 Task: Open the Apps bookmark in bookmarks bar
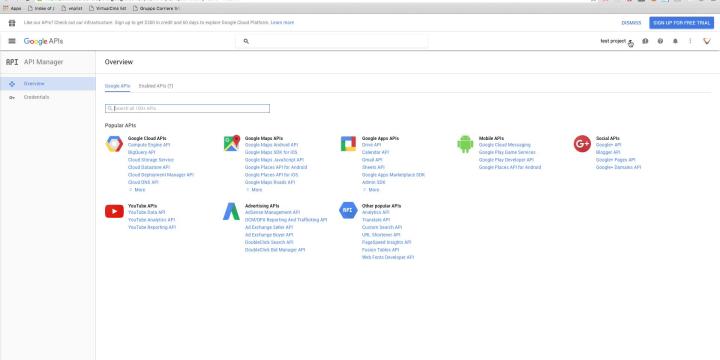click(12, 8)
